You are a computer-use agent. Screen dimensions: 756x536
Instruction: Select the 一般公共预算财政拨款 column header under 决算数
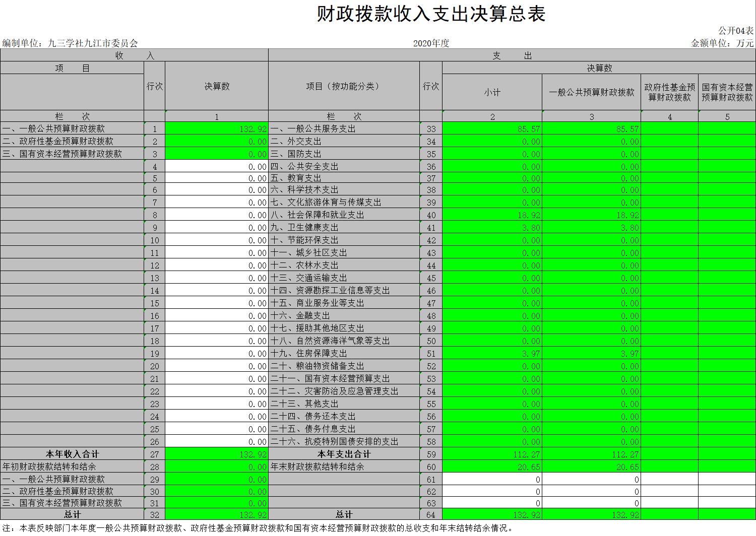tap(592, 92)
